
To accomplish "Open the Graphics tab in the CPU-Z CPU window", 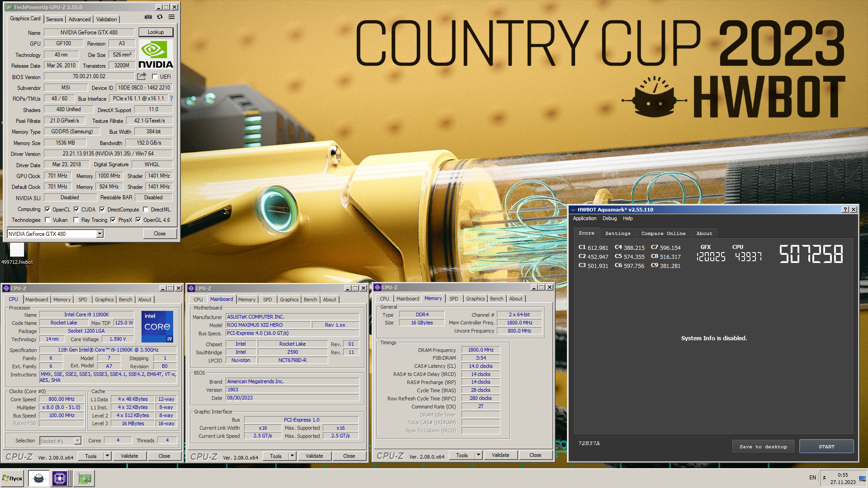I will 104,300.
